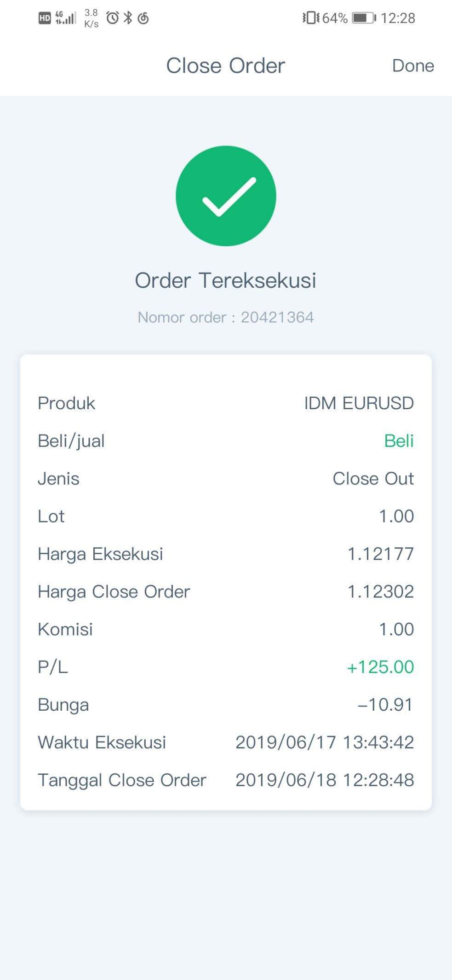Tap the Waktu Eksekusi timestamp
The image size is (452, 980).
point(325,742)
